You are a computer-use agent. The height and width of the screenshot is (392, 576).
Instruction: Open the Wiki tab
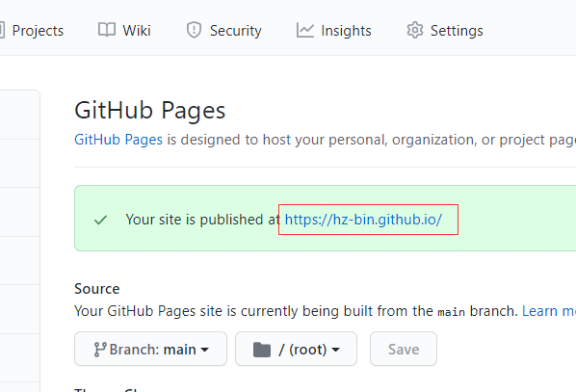click(124, 31)
